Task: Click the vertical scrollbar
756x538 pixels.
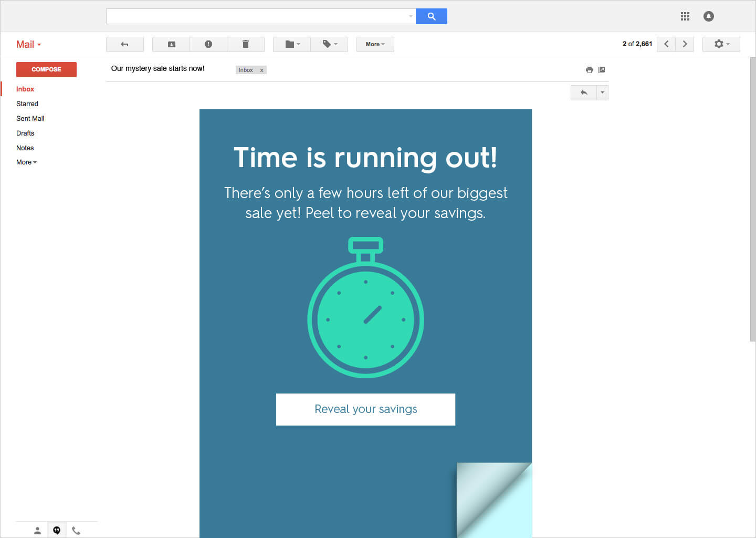Action: click(x=753, y=200)
